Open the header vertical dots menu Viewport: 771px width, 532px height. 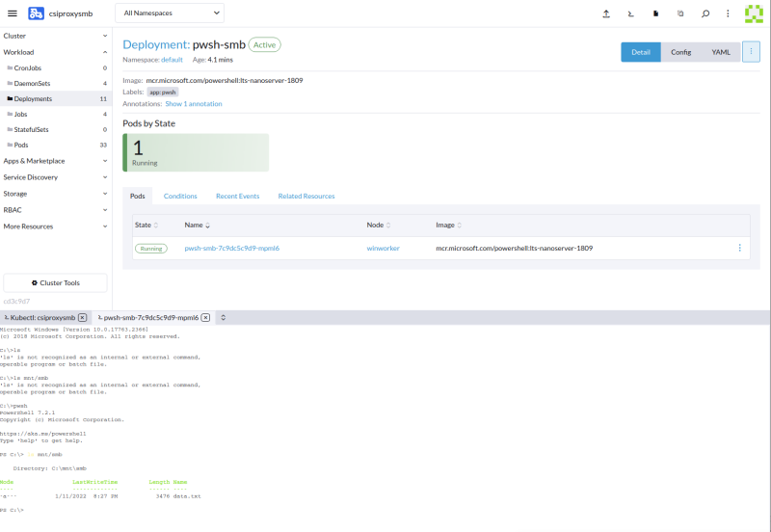(x=728, y=13)
